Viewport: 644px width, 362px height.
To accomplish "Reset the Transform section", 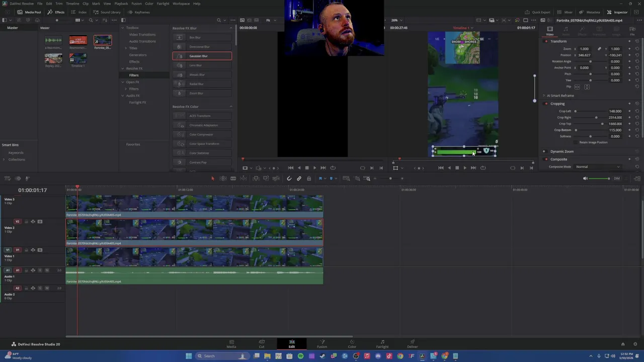I will tap(637, 41).
